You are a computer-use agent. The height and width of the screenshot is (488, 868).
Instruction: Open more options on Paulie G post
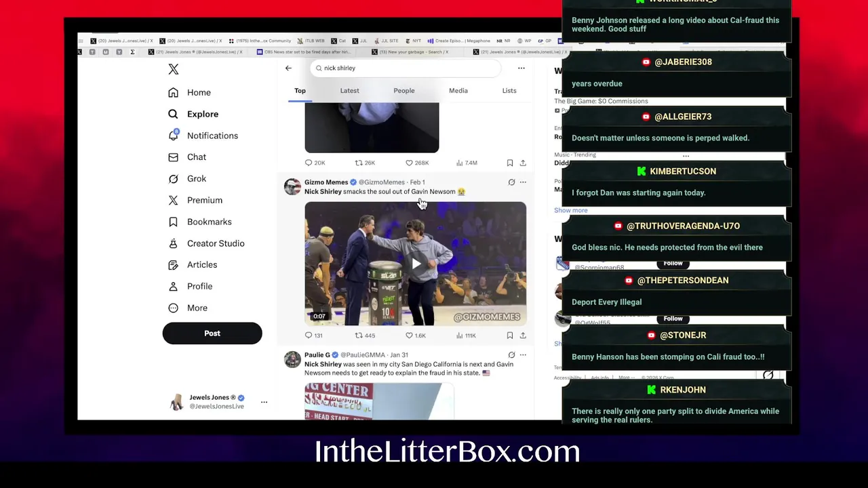click(x=523, y=355)
